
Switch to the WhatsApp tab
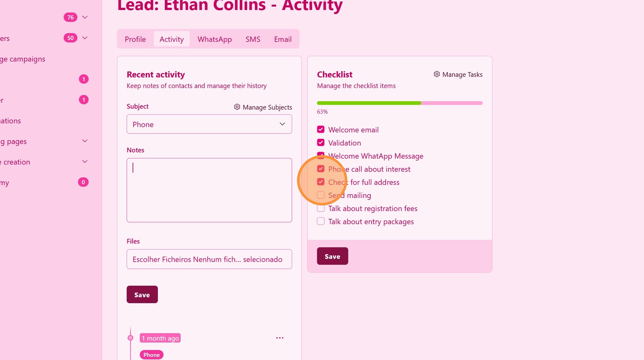(x=214, y=39)
